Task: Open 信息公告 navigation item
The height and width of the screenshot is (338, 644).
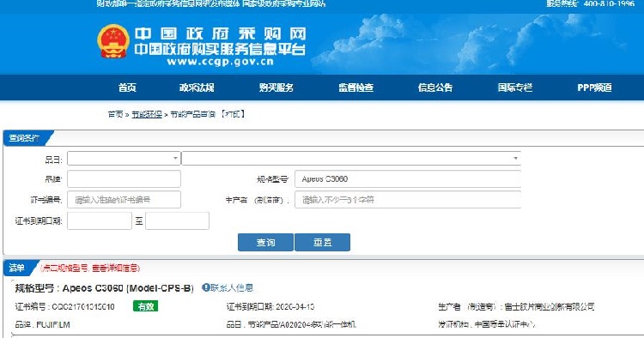Action: coord(435,88)
